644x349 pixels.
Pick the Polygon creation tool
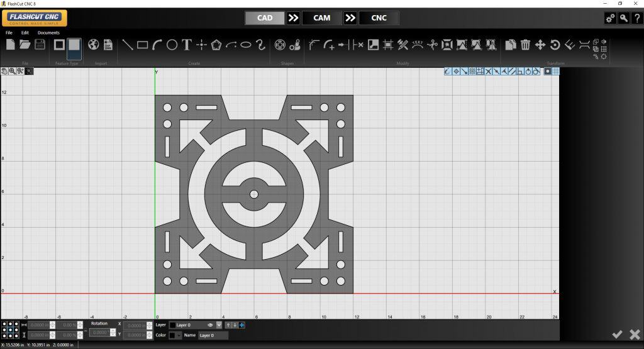(216, 45)
